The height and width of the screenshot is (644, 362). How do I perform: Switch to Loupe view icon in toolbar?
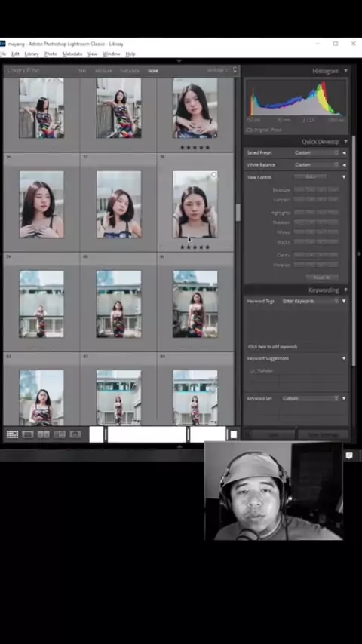28,434
